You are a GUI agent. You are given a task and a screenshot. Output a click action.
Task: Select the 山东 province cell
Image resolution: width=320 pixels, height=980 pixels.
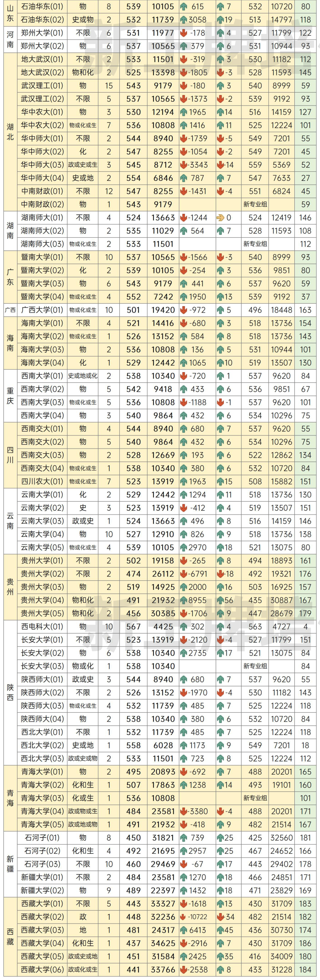coord(10,13)
